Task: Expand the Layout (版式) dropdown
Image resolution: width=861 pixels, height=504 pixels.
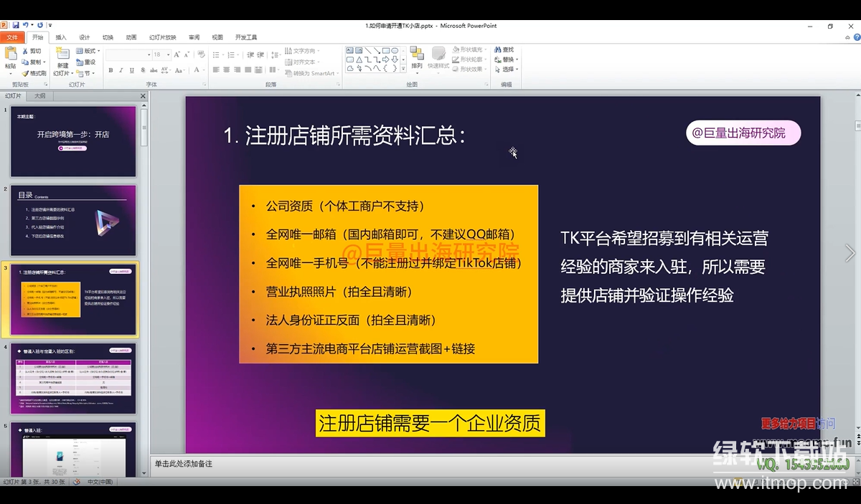Action: (x=99, y=52)
